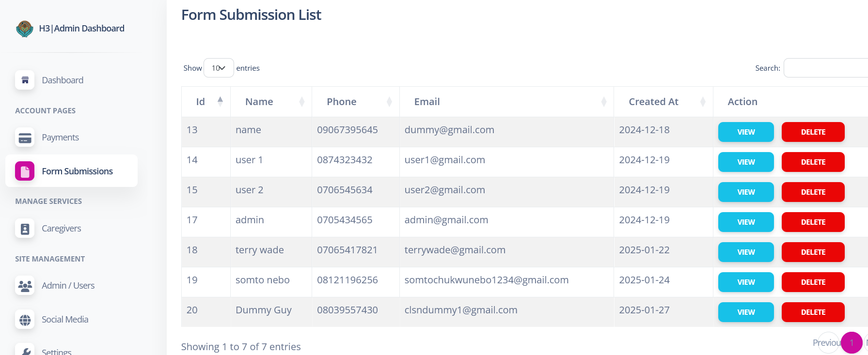Click the Form Submissions document icon
This screenshot has height=355, width=868.
click(x=25, y=171)
